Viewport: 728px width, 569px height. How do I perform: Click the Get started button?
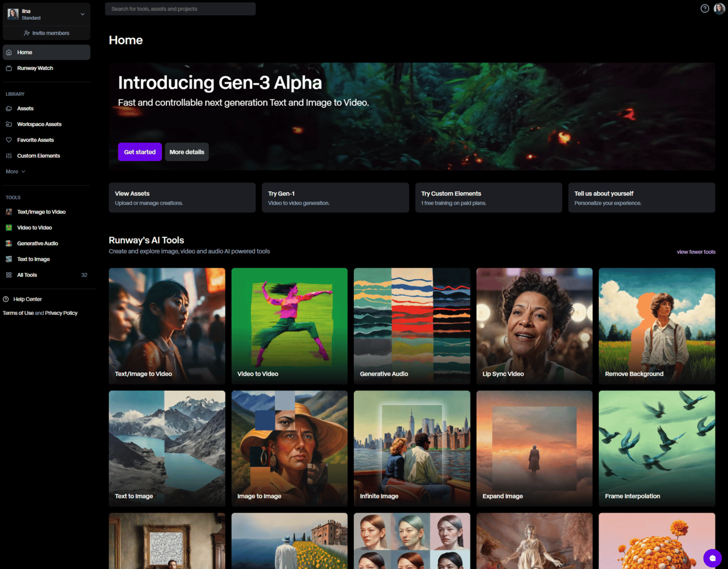140,152
